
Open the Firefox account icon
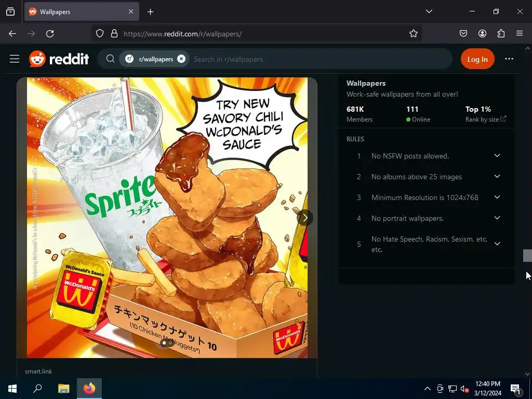pyautogui.click(x=482, y=34)
